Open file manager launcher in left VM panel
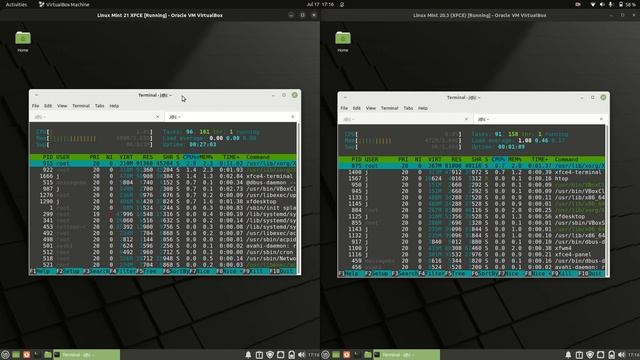This screenshot has height=360, width=640. tap(48, 355)
